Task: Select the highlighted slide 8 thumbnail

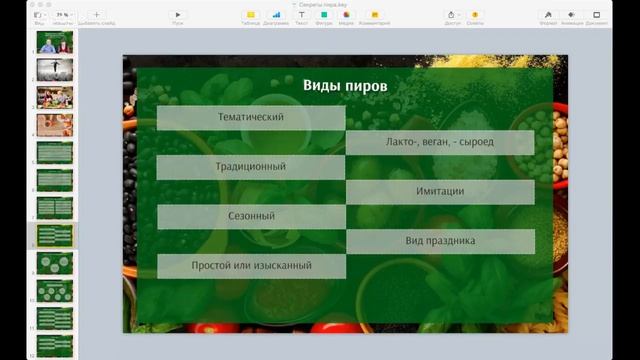Action: (x=55, y=236)
